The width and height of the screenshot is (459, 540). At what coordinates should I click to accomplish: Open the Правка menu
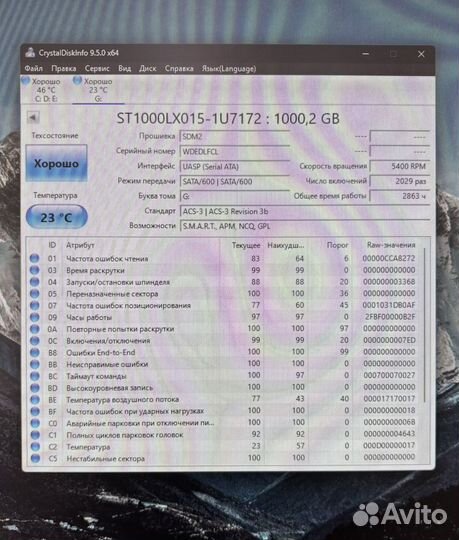[64, 69]
